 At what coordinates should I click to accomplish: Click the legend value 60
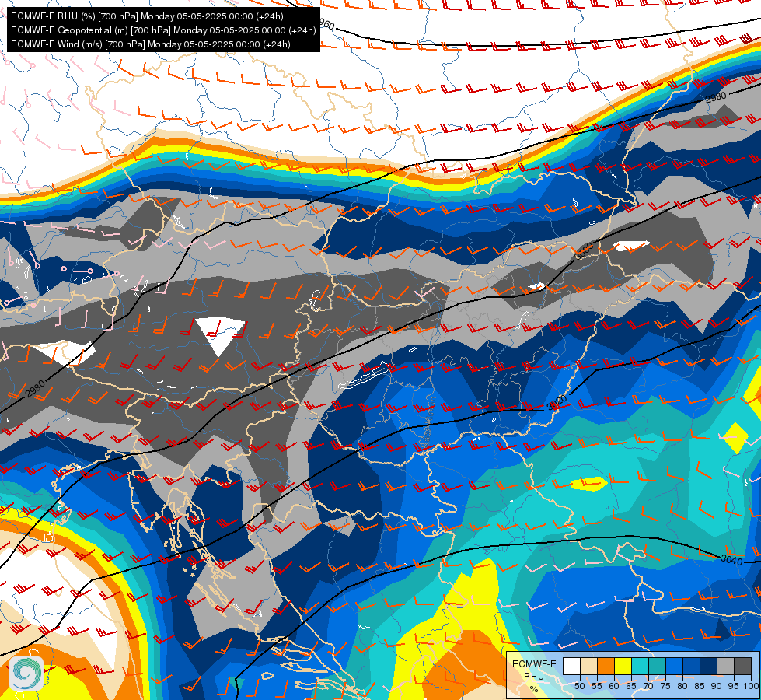(x=614, y=686)
